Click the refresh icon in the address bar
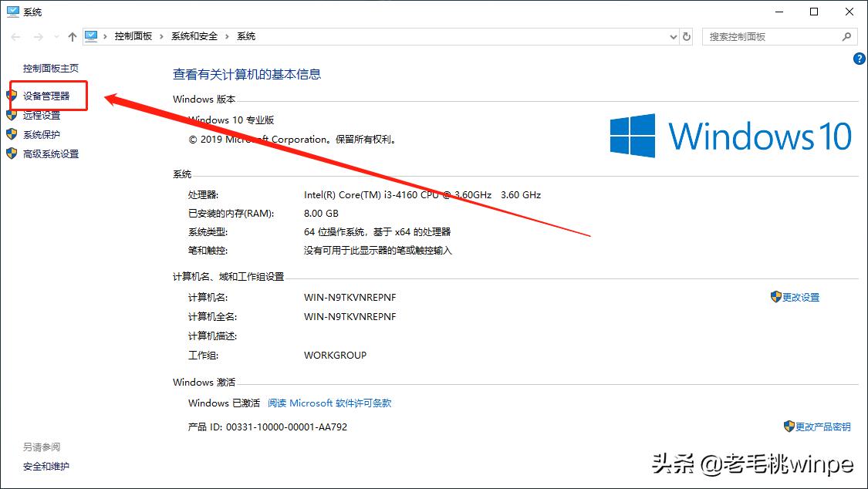This screenshot has height=489, width=868. [686, 35]
